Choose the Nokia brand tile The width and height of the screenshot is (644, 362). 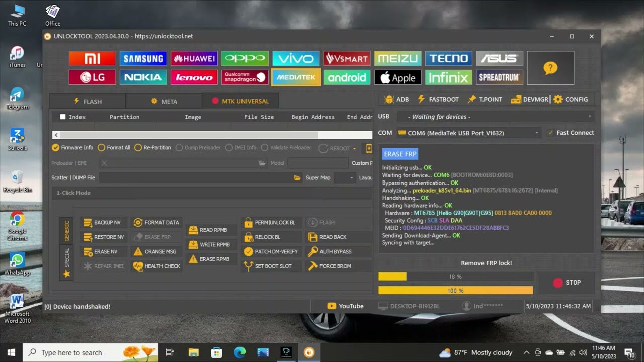143,77
